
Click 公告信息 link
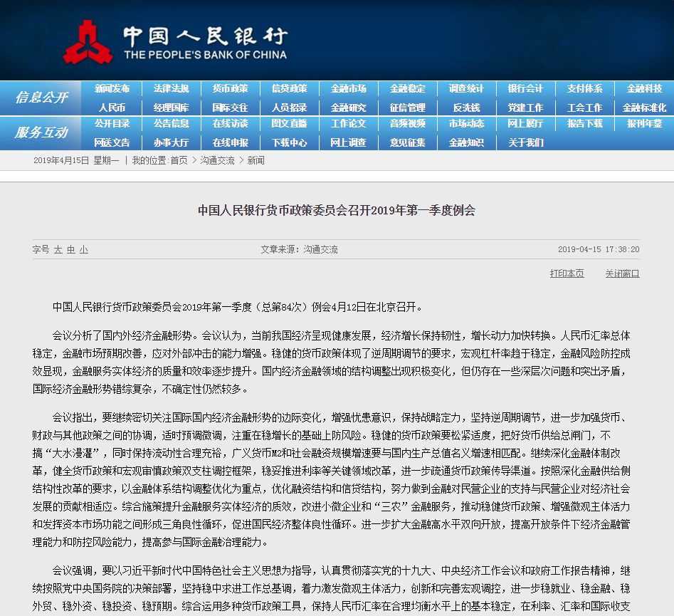tap(171, 123)
